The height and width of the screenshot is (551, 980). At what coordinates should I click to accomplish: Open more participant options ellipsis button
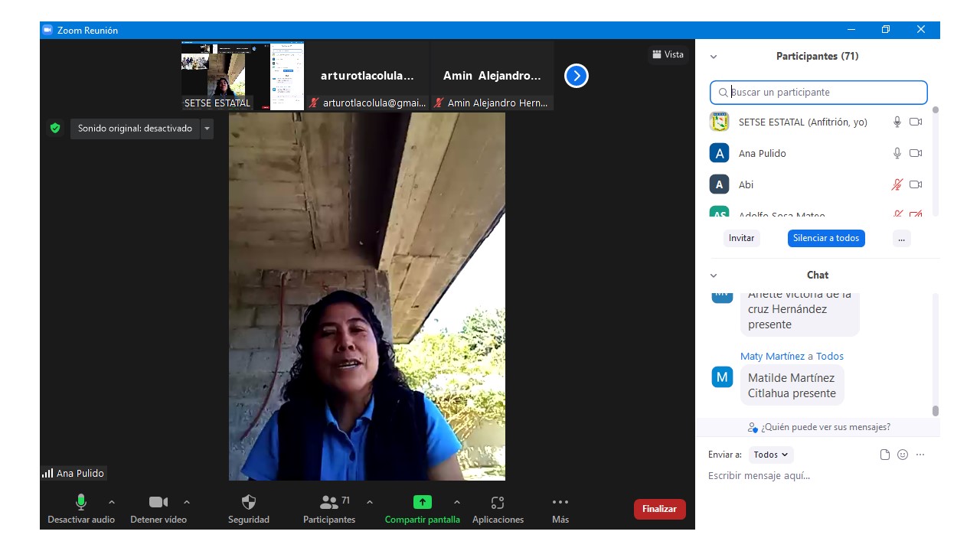pyautogui.click(x=902, y=238)
